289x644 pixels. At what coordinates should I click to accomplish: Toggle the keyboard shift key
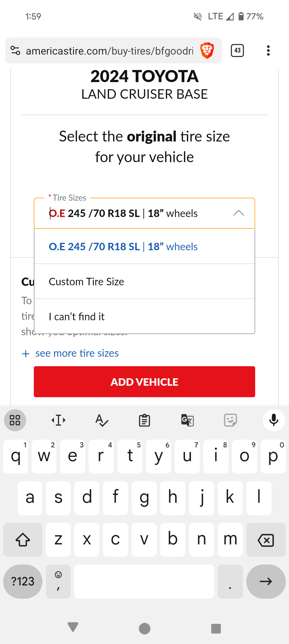click(23, 540)
